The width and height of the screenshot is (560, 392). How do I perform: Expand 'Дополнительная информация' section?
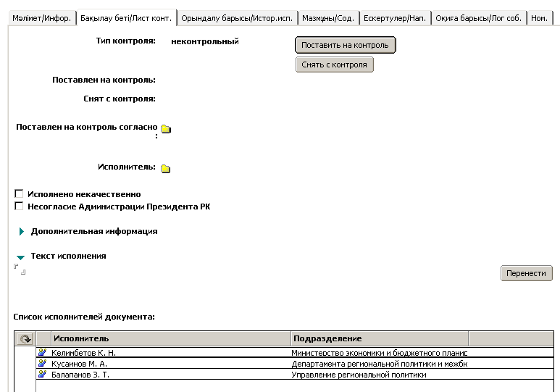(x=22, y=232)
